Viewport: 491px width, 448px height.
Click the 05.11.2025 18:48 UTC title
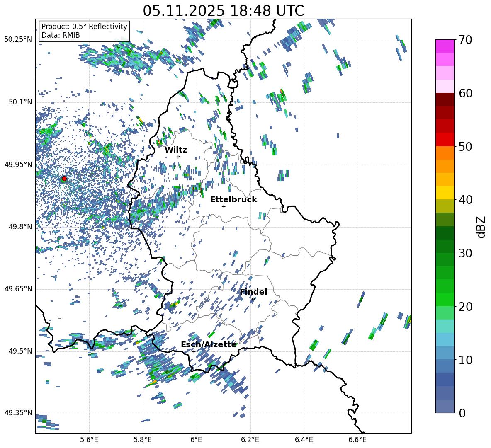(223, 11)
